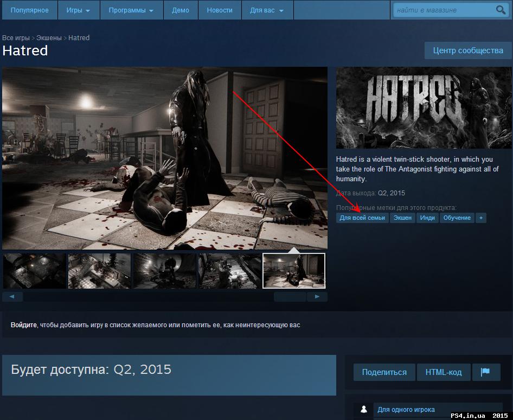Click the first screenshot thumbnail
Screen dimensions: 513x420
[34, 270]
